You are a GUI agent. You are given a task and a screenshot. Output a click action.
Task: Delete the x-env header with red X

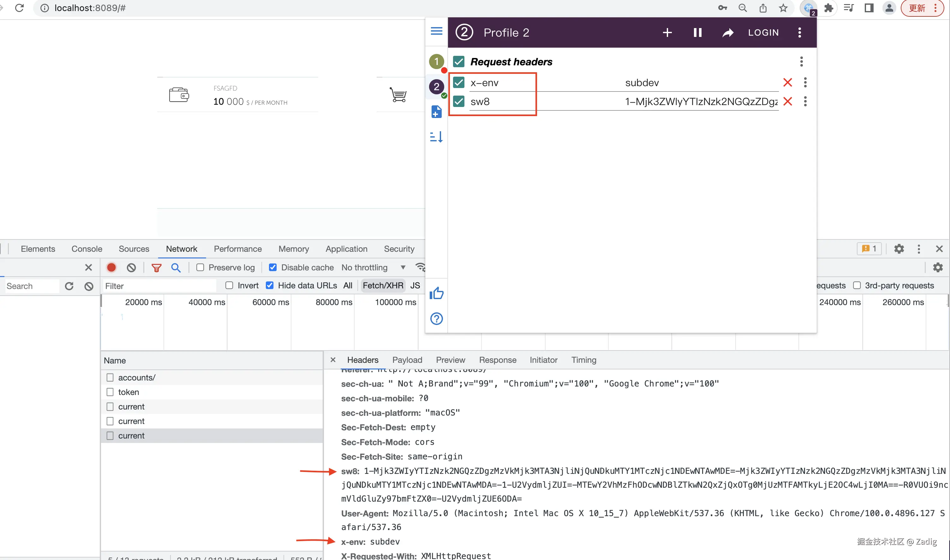point(788,82)
